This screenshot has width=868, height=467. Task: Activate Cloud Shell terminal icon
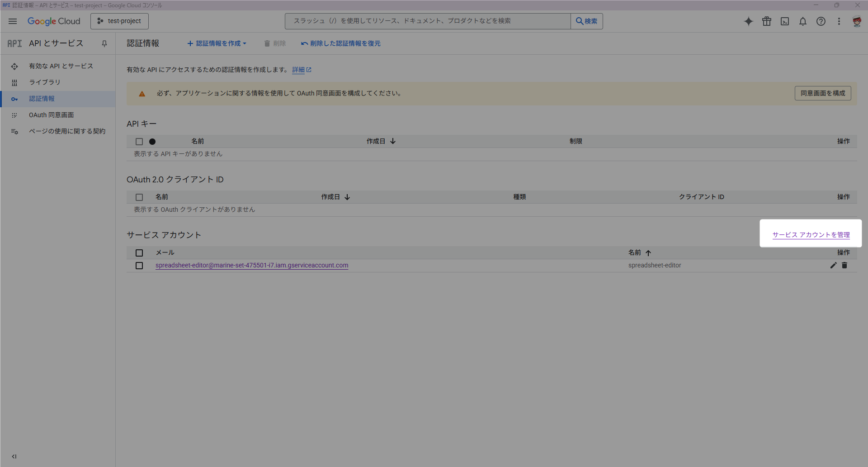[x=785, y=21]
